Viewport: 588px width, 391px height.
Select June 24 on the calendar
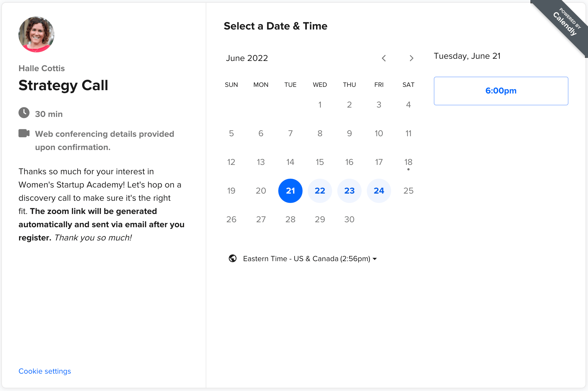tap(379, 191)
